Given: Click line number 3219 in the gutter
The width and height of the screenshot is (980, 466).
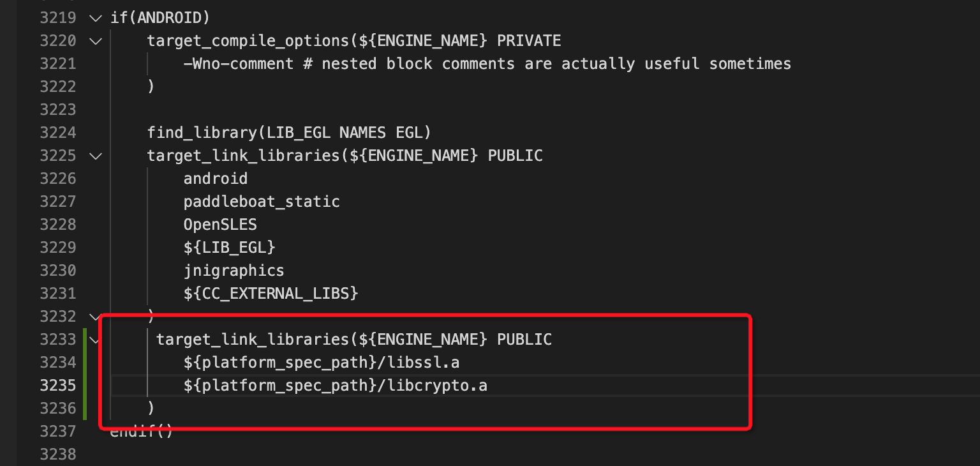Looking at the screenshot, I should 58,18.
